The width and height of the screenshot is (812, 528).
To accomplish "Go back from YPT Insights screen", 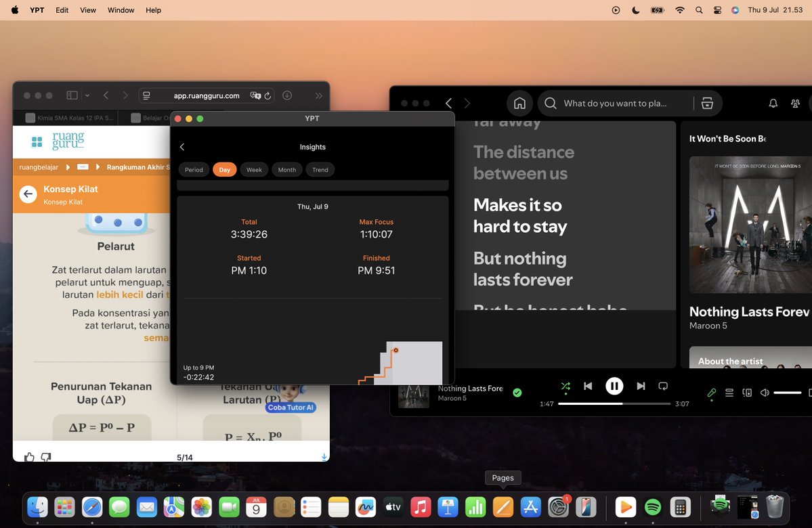I will (182, 147).
